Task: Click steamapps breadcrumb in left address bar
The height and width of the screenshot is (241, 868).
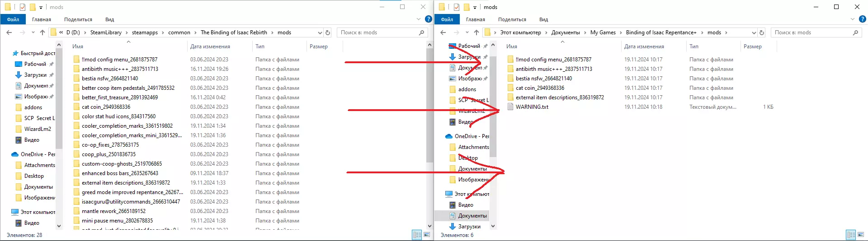Action: (x=145, y=32)
